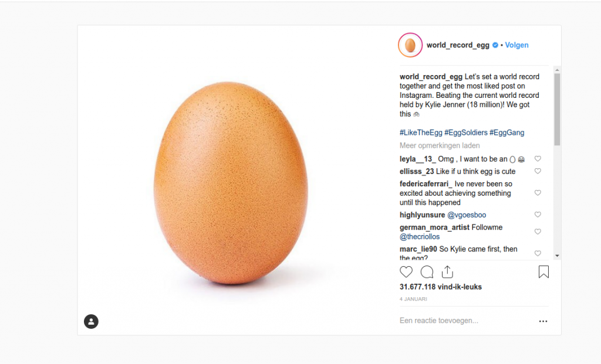The width and height of the screenshot is (601, 364).
Task: Expand comments via 'Meer opmerkingen laden'
Action: 439,145
